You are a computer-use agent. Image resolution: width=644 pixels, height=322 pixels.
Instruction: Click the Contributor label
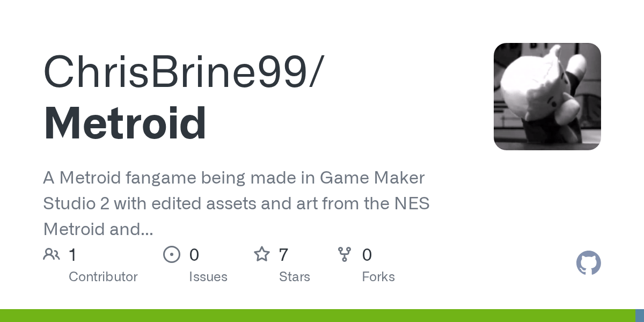(103, 277)
